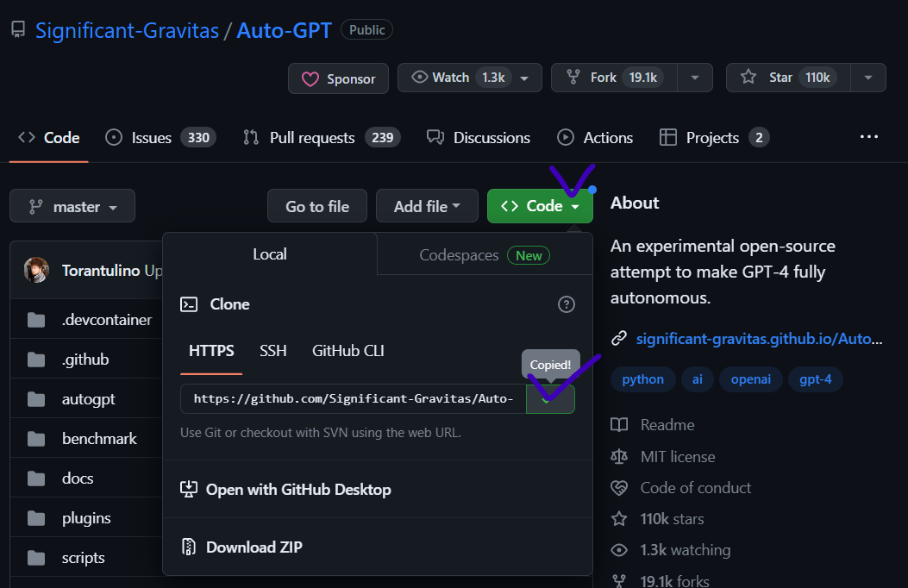The width and height of the screenshot is (908, 588).
Task: Open the .github folder
Action: pos(85,360)
